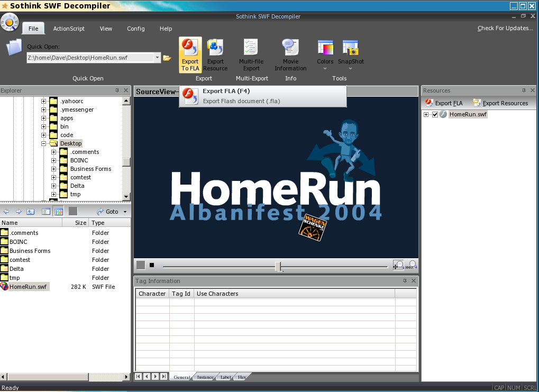Jump to first tag record

(x=138, y=377)
